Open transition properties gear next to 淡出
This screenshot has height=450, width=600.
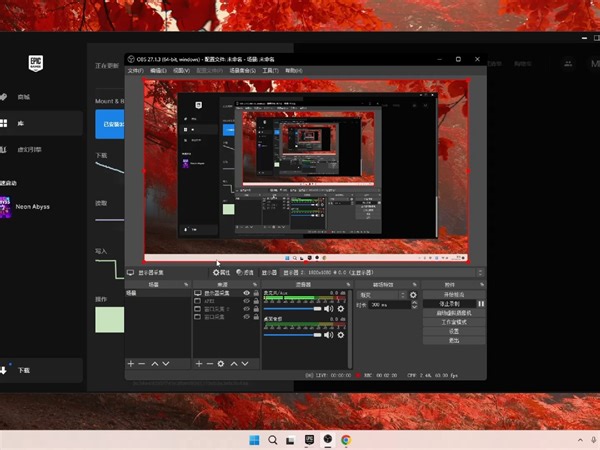(x=413, y=295)
